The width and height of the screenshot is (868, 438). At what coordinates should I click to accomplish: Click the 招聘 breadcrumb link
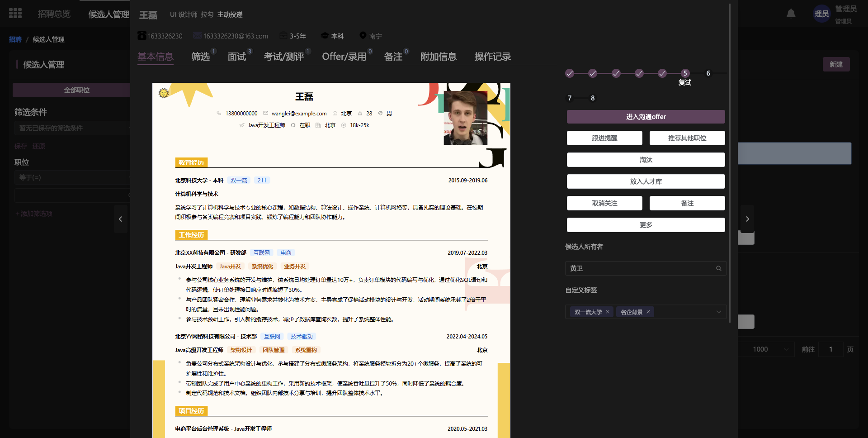[x=15, y=40]
